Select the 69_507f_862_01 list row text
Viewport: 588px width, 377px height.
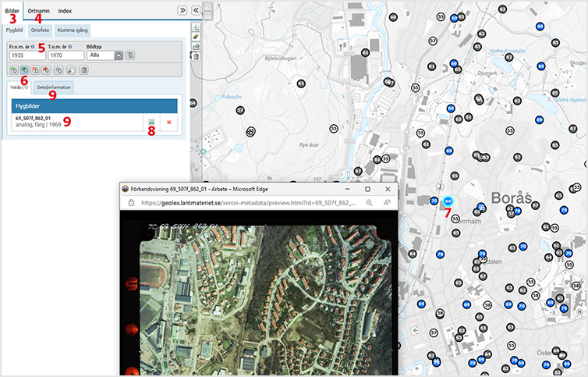(x=33, y=118)
